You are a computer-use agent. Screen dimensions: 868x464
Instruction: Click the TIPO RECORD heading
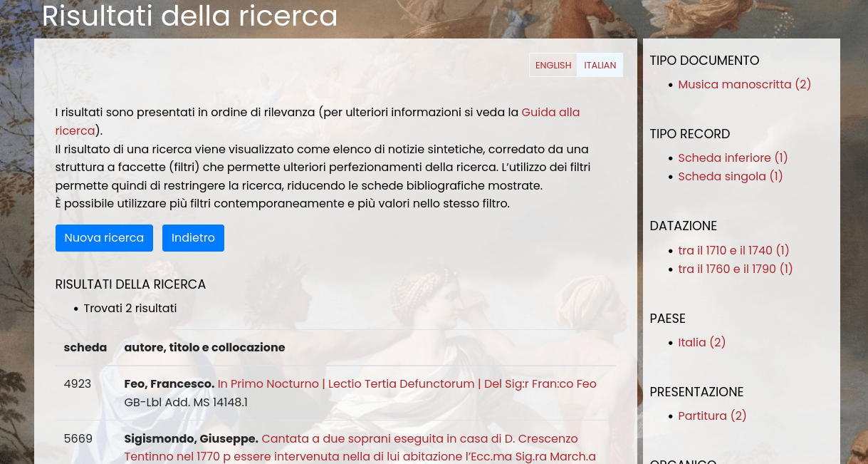[690, 134]
